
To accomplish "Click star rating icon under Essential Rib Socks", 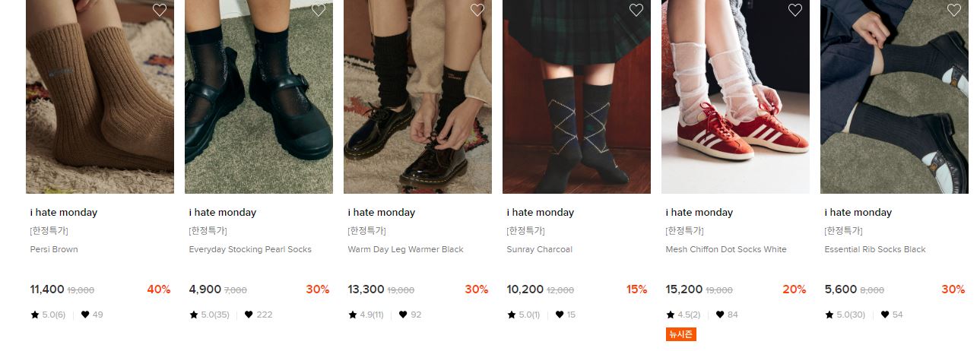I will (829, 315).
